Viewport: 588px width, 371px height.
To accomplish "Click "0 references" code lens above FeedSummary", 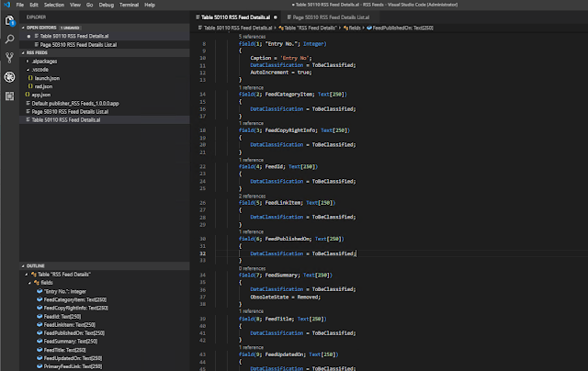I will point(252,268).
